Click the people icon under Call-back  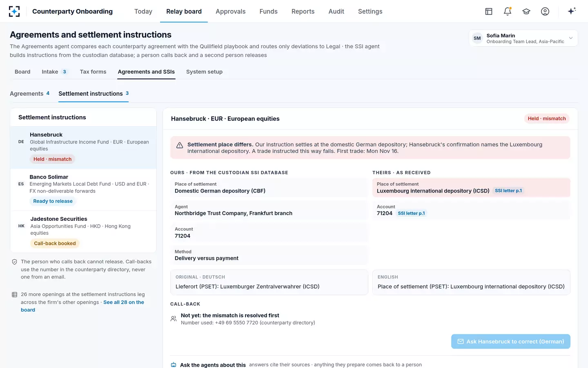click(x=174, y=319)
